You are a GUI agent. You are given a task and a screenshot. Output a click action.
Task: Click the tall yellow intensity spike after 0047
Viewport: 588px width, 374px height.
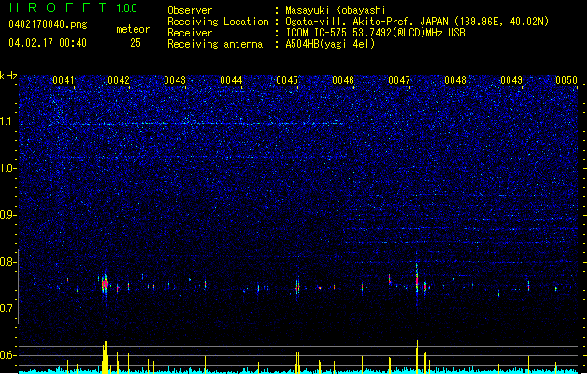coord(417,356)
